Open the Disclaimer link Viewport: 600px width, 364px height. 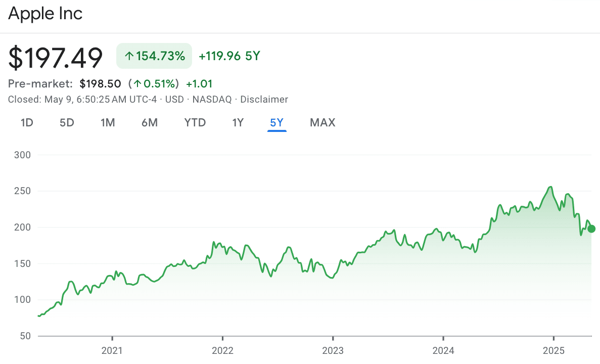pos(264,99)
